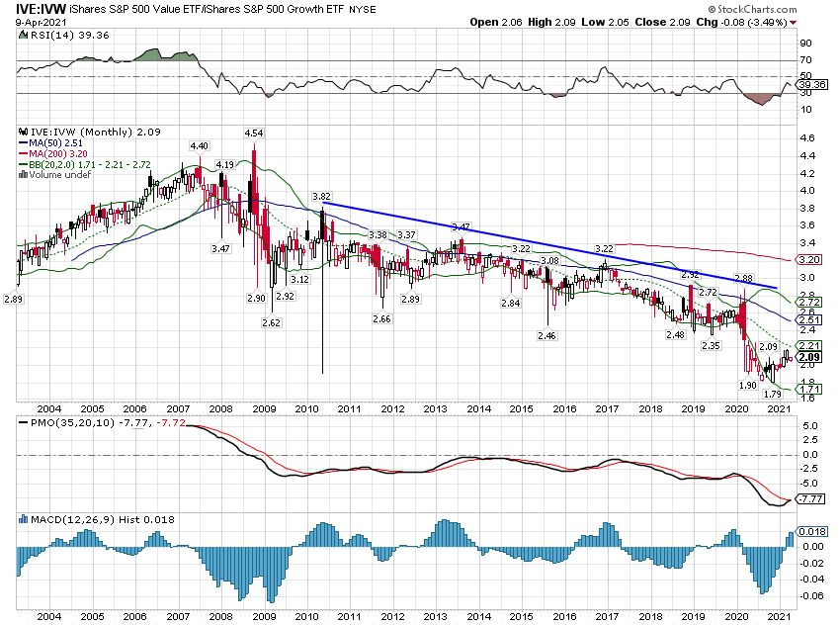Click the MA(200) 3.20 legend text
This screenshot has width=840, height=626.
(58, 154)
